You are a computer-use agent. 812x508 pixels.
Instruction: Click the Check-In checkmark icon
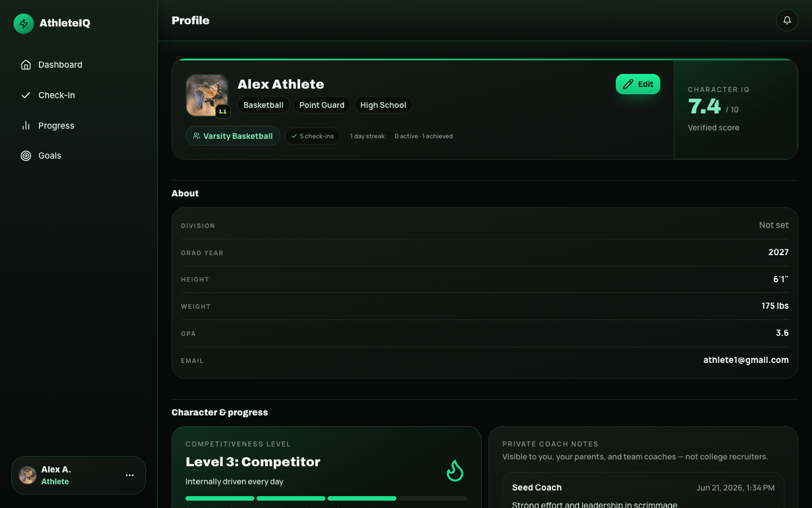tap(26, 95)
